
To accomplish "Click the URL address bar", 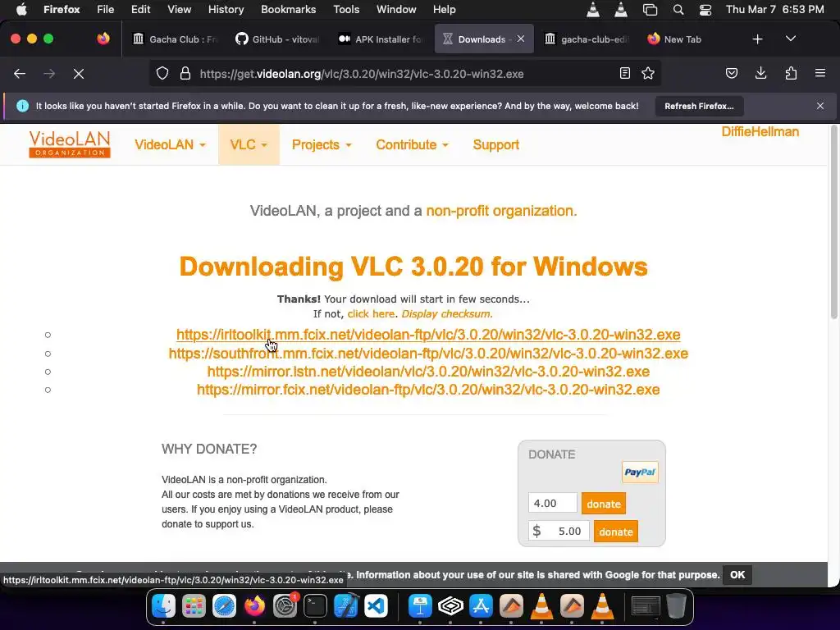I will coord(404,74).
